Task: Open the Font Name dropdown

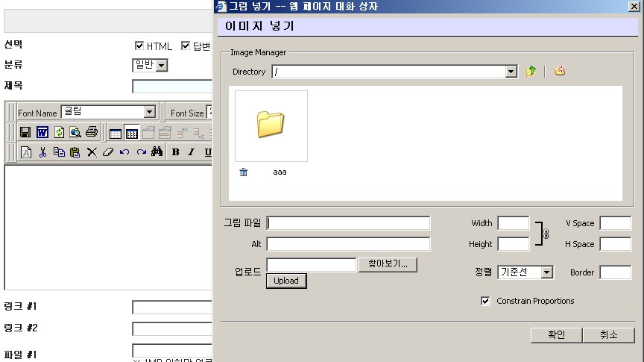Action: [x=150, y=112]
